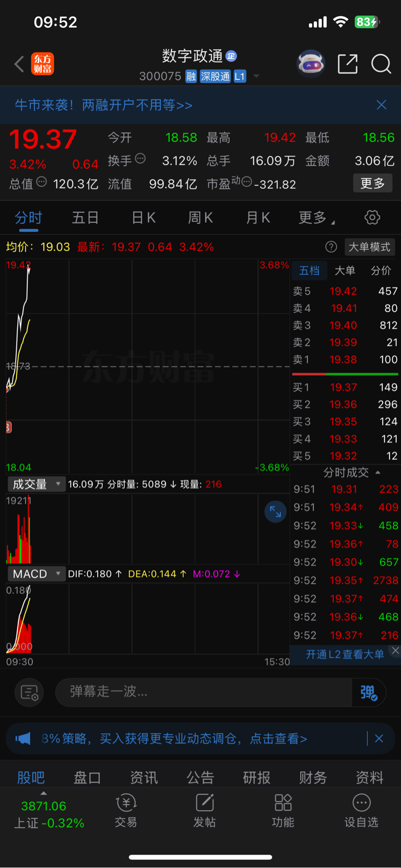
Task: Switch to the 股吧 tab
Action: pos(31,778)
